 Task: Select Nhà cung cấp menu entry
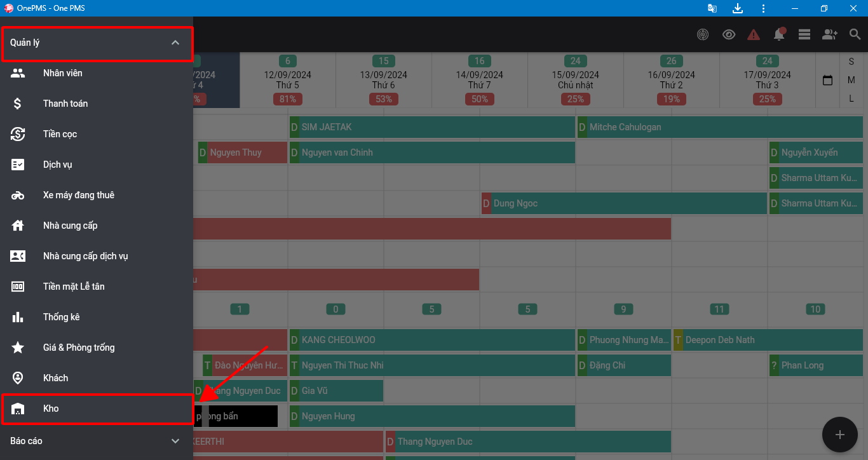coord(97,226)
